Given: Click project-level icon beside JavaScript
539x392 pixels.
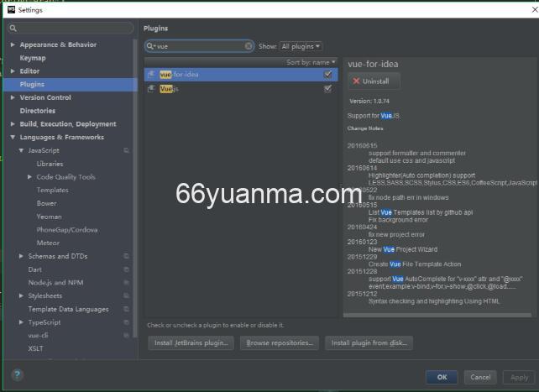Looking at the screenshot, I should coord(126,150).
